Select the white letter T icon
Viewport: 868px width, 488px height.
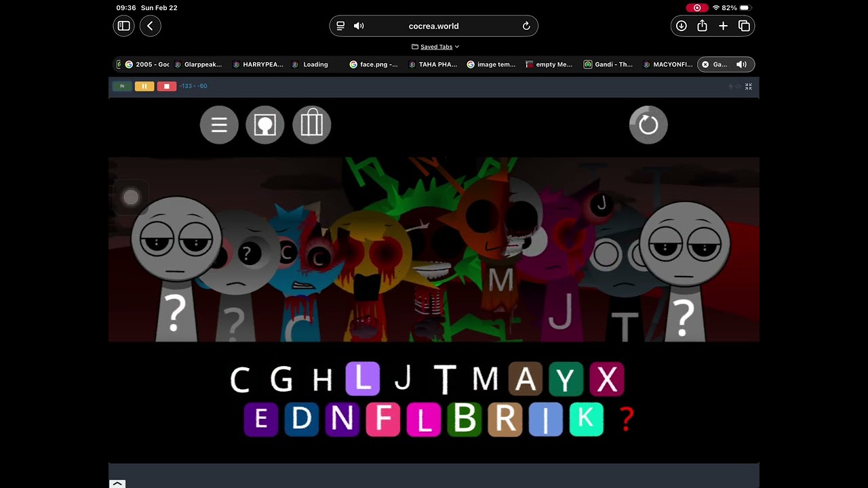coord(445,380)
